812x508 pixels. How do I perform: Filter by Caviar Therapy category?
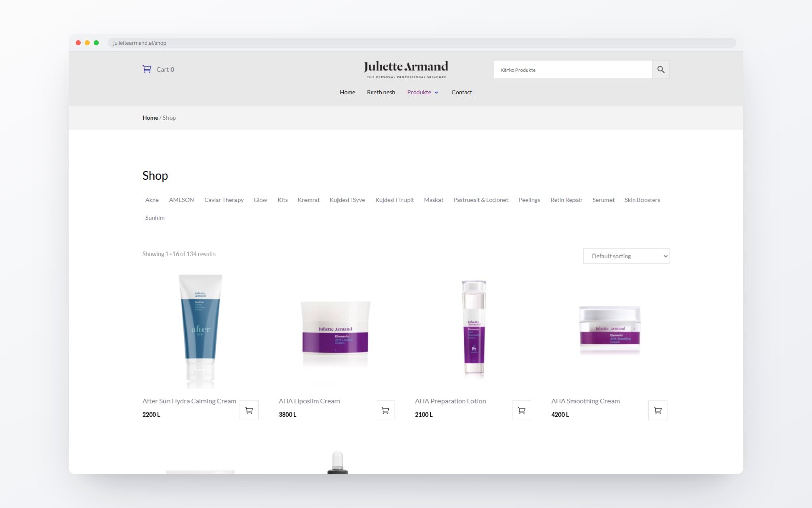224,200
